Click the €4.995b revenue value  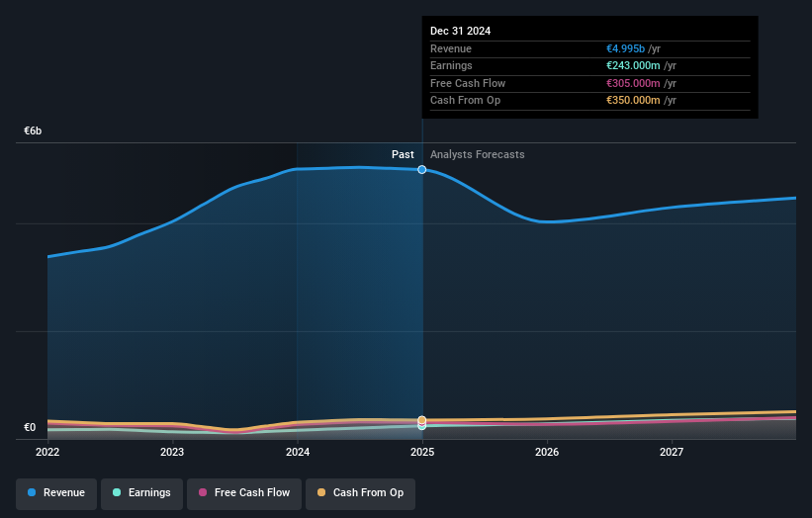pyautogui.click(x=626, y=48)
